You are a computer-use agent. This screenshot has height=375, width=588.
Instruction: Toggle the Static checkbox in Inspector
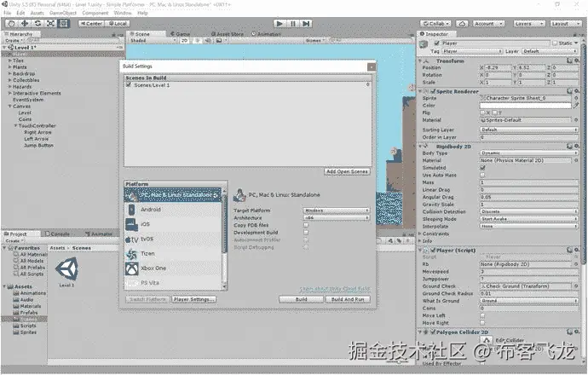(555, 43)
